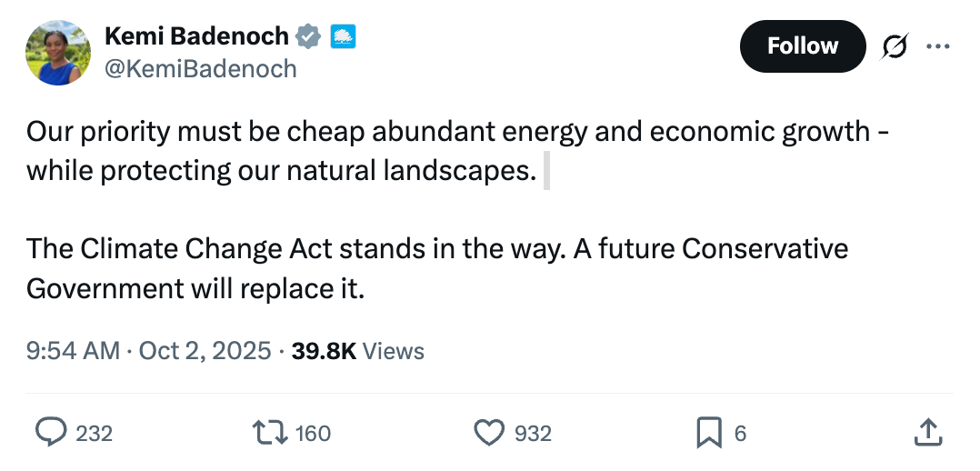The width and height of the screenshot is (980, 471).
Task: Follow the Kemi Badenoch account
Action: (x=802, y=45)
